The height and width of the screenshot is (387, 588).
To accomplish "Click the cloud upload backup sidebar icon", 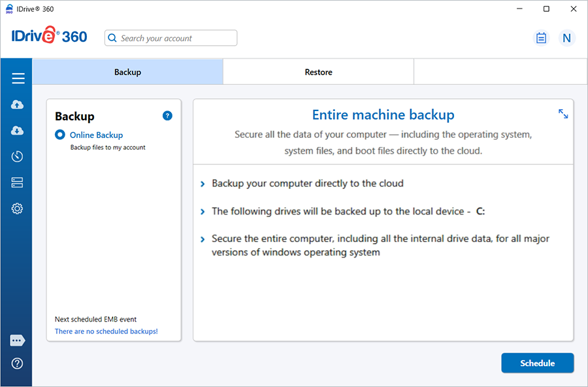I will 18,105.
